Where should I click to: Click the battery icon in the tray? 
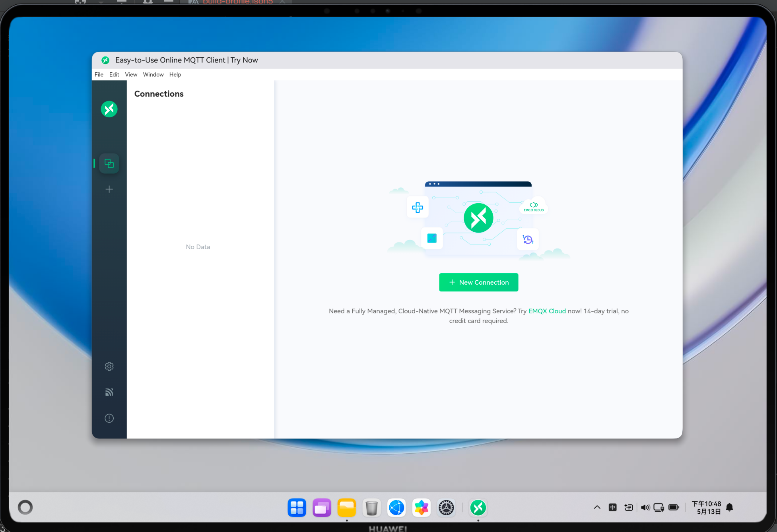click(674, 507)
